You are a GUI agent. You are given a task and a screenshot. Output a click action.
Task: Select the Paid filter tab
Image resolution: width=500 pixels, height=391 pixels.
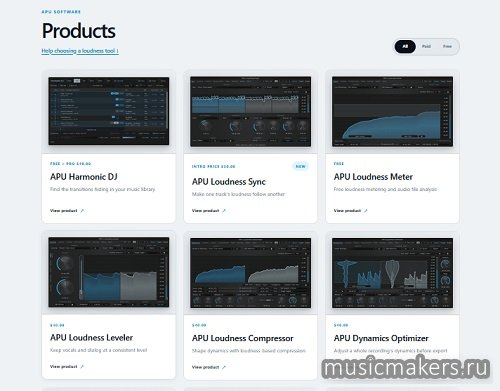[426, 46]
